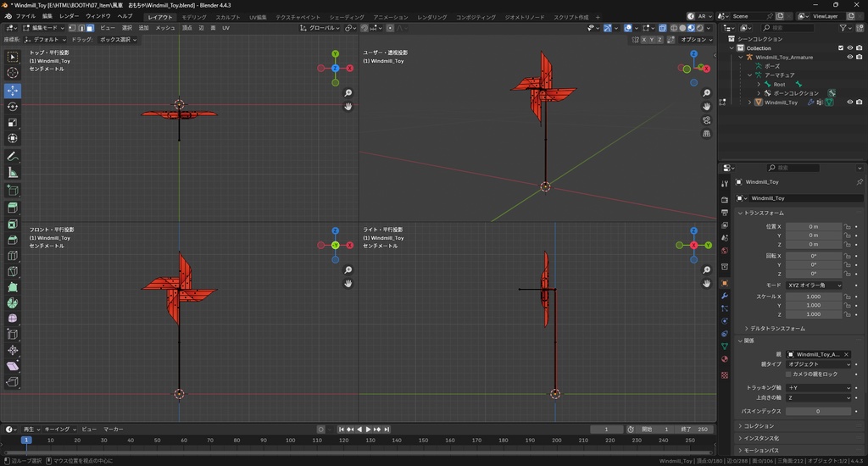Open the edit mode dropdown
Image resolution: width=868 pixels, height=466 pixels.
[44, 28]
